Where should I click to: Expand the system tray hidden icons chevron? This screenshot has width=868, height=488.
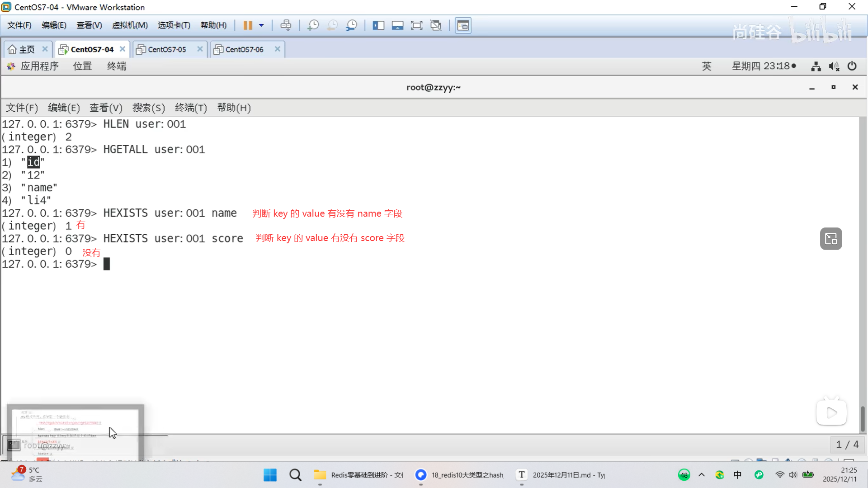click(702, 475)
